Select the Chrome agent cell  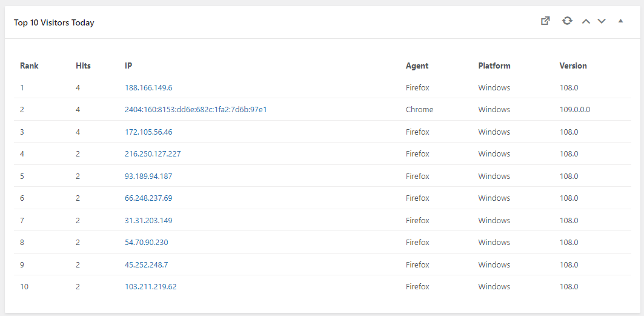pyautogui.click(x=419, y=110)
